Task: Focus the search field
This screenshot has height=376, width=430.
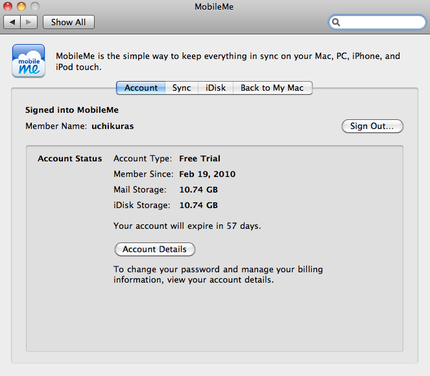Action: click(377, 22)
